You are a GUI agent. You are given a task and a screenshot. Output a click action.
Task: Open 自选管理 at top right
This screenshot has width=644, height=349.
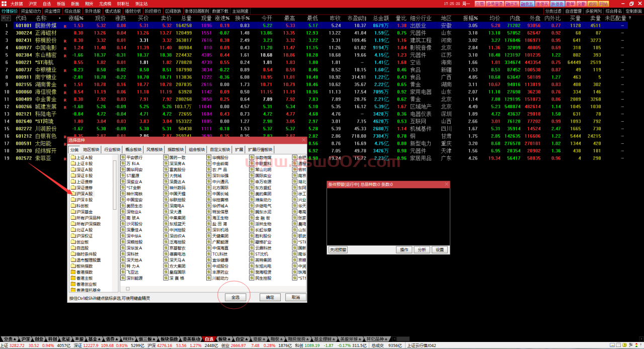click(x=573, y=11)
